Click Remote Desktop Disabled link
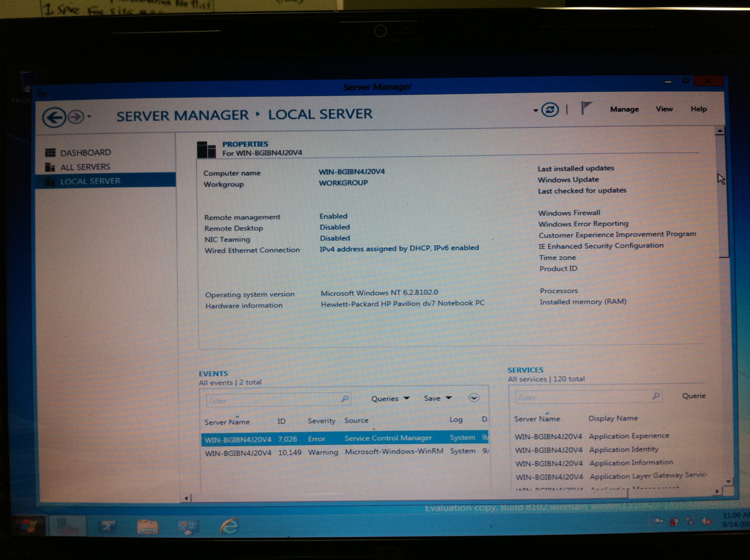The height and width of the screenshot is (560, 750). 335,227
